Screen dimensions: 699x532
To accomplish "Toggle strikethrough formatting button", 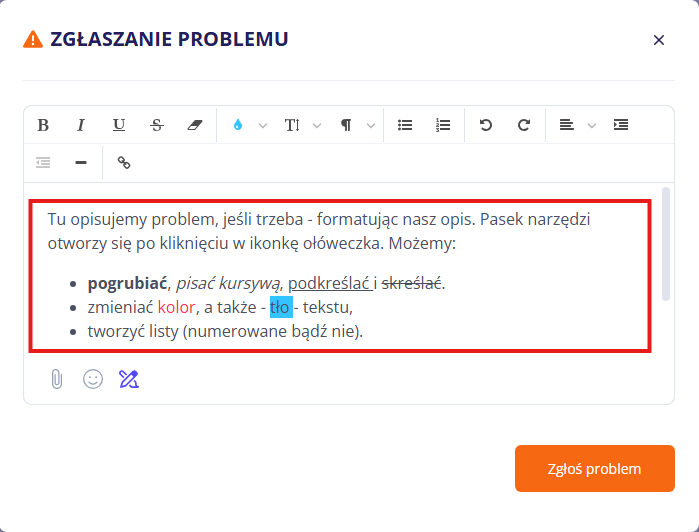I will point(156,125).
